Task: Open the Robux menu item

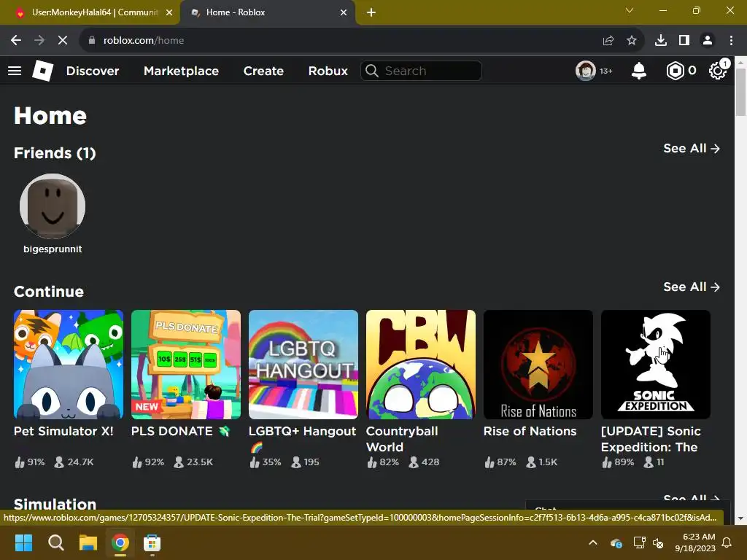Action: 328,71
